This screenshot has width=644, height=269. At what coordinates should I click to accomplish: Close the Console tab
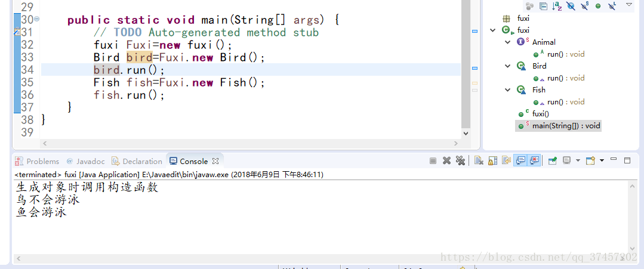(215, 161)
